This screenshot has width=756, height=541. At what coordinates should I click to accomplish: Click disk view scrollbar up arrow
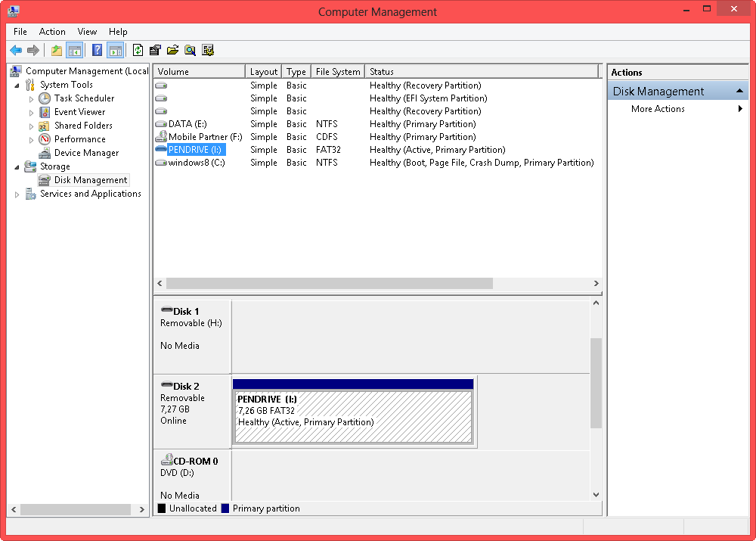click(x=596, y=303)
